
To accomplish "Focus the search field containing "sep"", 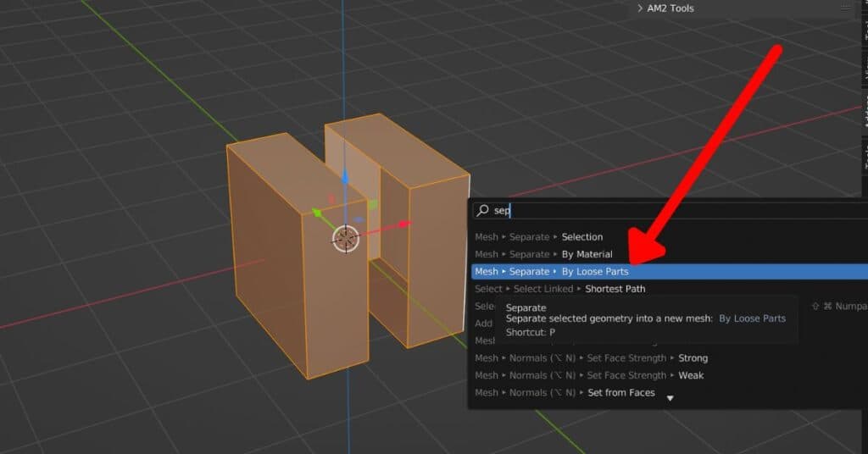I will (x=661, y=211).
